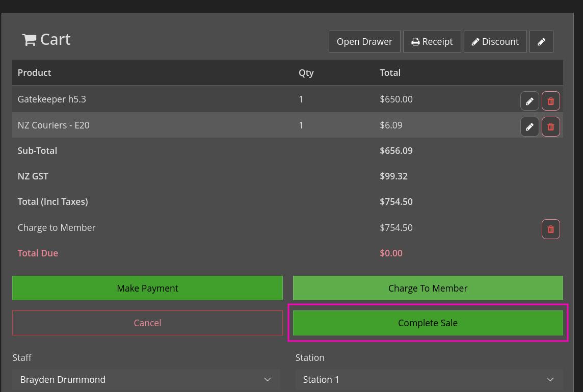Cancel the current sale

147,323
